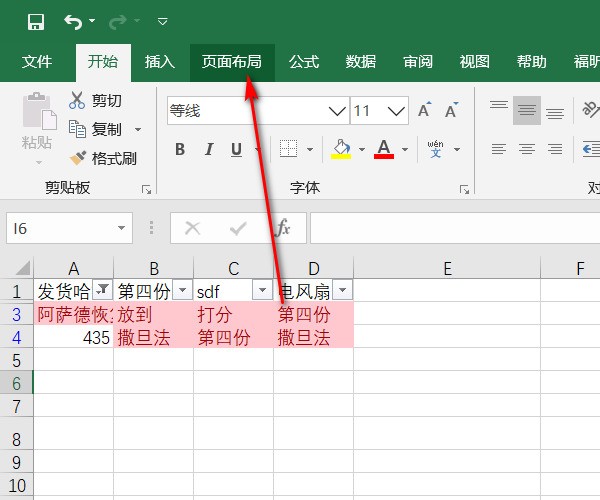
Task: Increase font size with large A
Action: pos(425,110)
